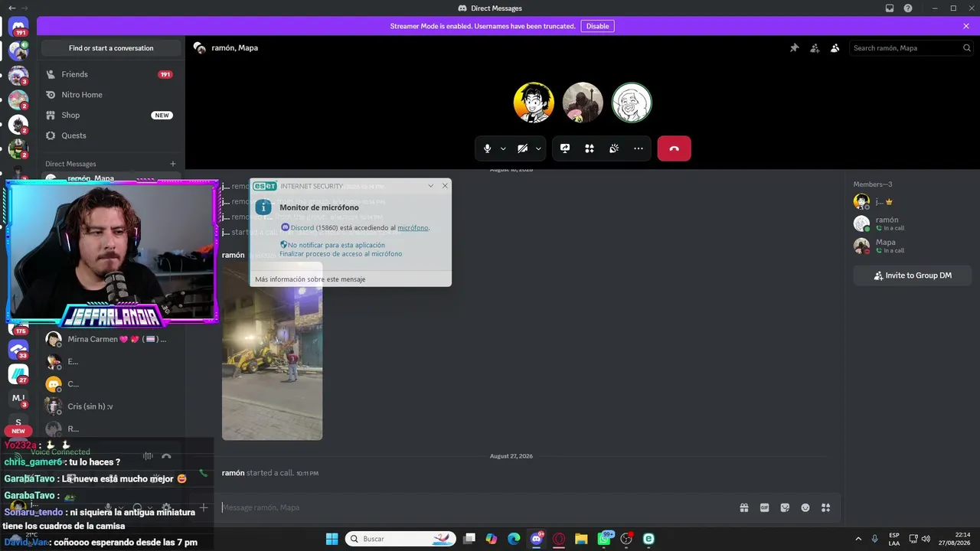Disable Streamer Mode from the banner
The height and width of the screenshot is (551, 980).
pos(597,26)
